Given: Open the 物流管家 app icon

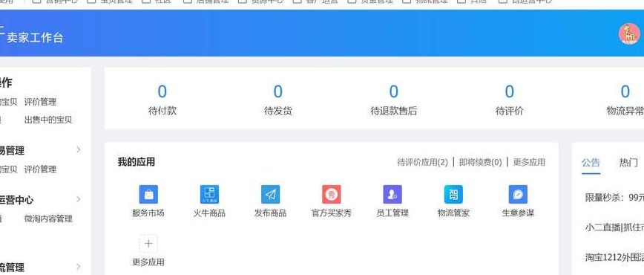Looking at the screenshot, I should tap(453, 194).
